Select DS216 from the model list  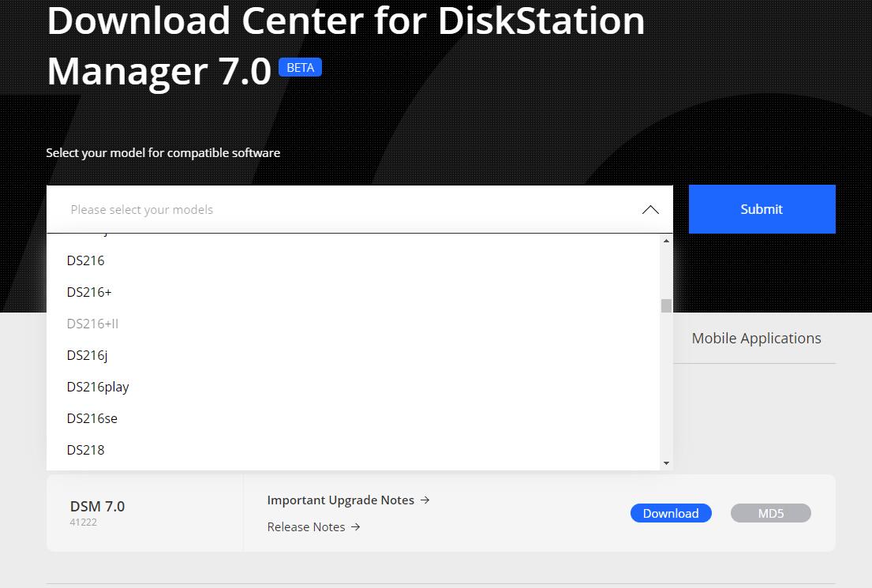[86, 260]
